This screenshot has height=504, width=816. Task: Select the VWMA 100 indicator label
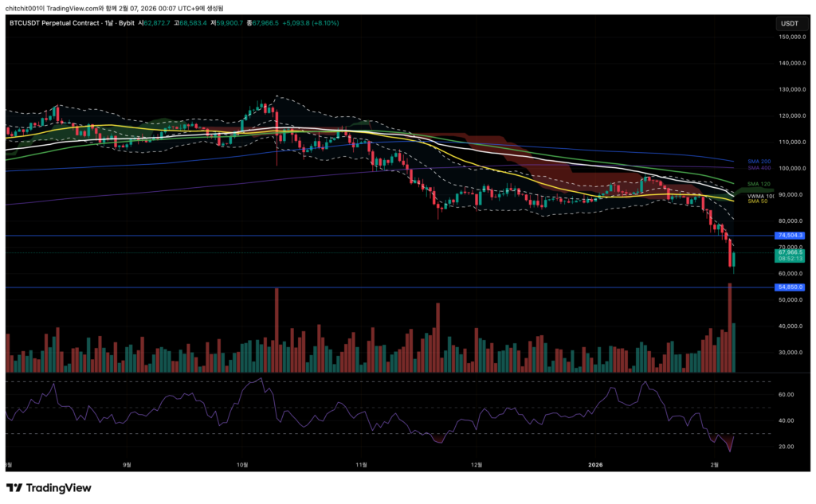pos(760,195)
